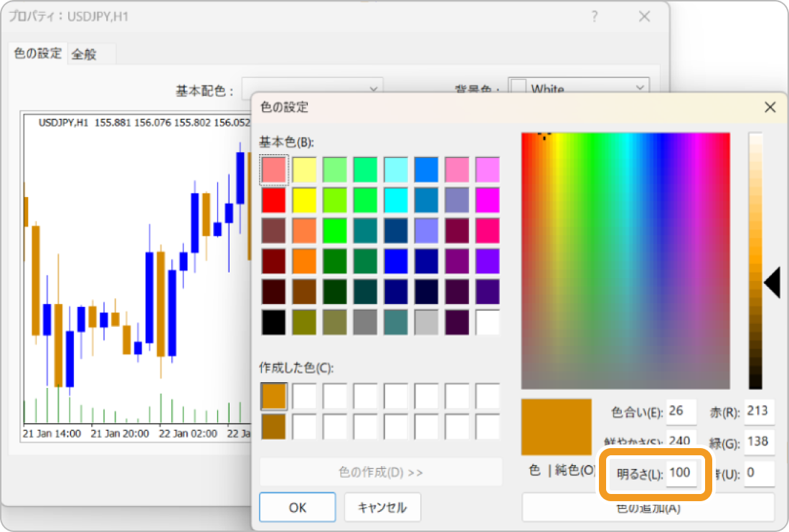Screen dimensions: 789x532
Task: Select the magenta basic color swatch
Action: tap(488, 200)
